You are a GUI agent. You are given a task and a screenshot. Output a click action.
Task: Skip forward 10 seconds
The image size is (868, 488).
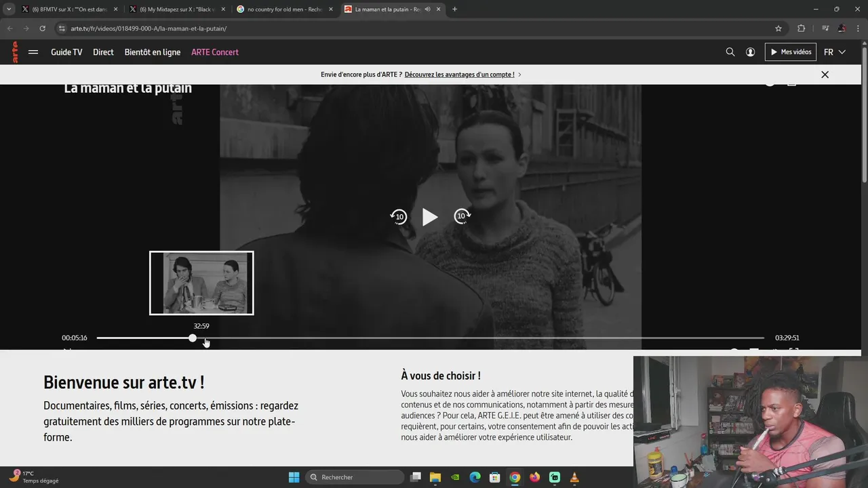click(x=462, y=217)
